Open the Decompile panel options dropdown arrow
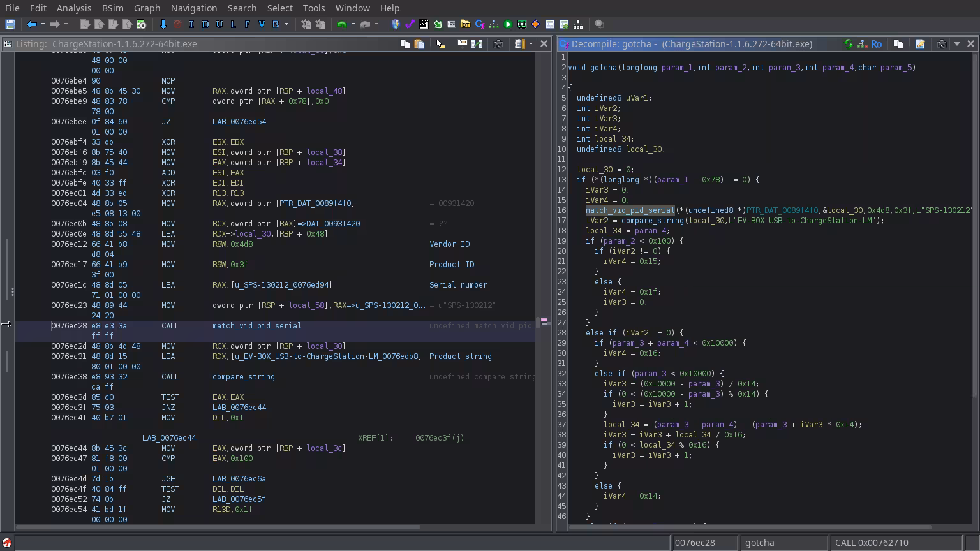 [x=956, y=44]
